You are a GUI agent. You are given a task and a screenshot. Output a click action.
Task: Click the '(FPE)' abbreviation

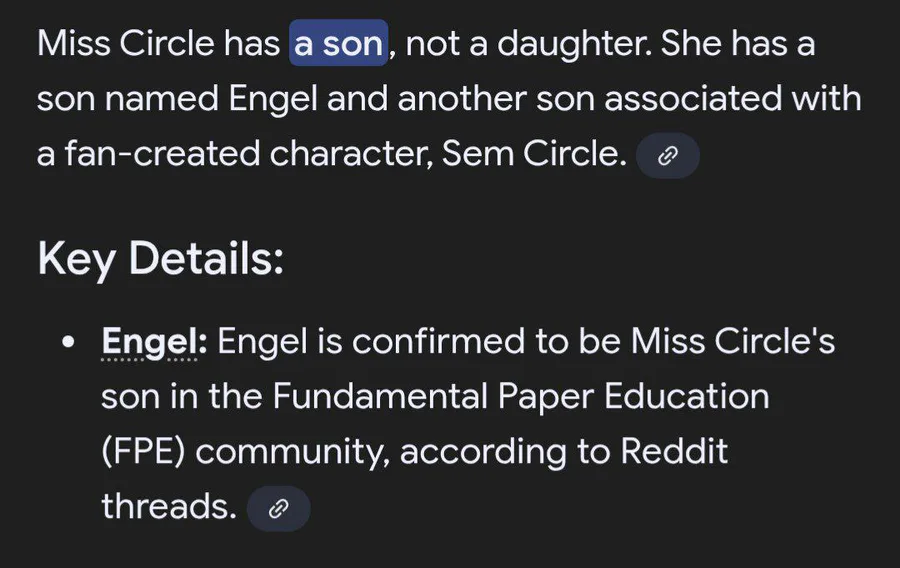pos(143,452)
